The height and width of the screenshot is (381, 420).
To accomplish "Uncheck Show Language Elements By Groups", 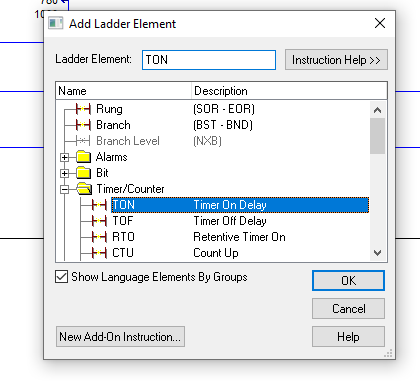I will (61, 277).
